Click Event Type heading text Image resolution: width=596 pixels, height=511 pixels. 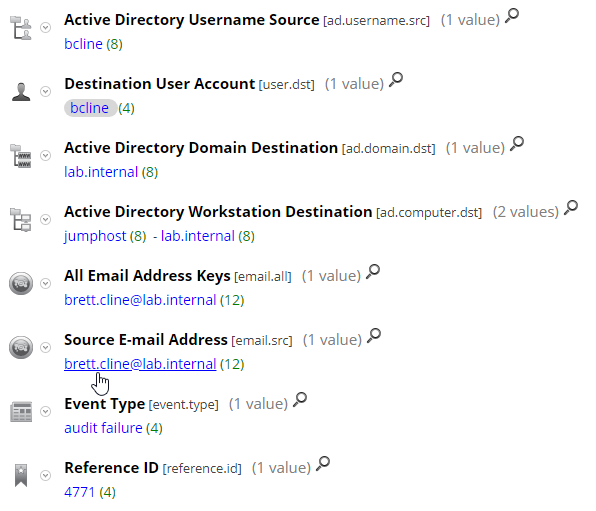(105, 404)
